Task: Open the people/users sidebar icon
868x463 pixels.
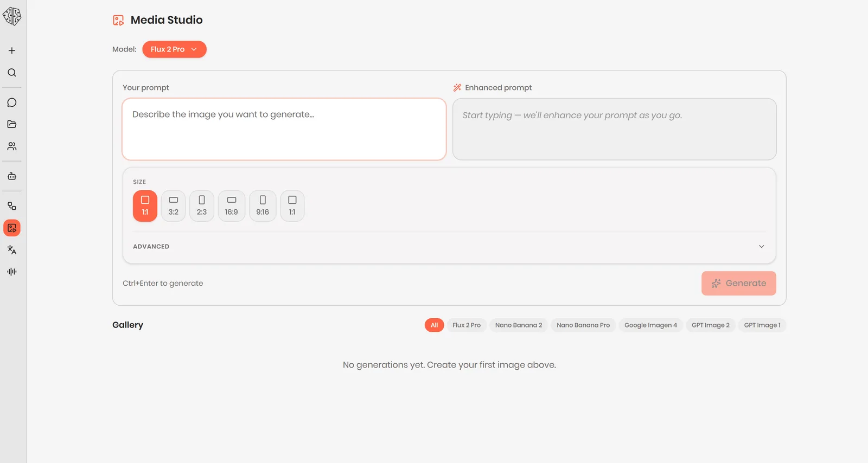Action: [12, 146]
